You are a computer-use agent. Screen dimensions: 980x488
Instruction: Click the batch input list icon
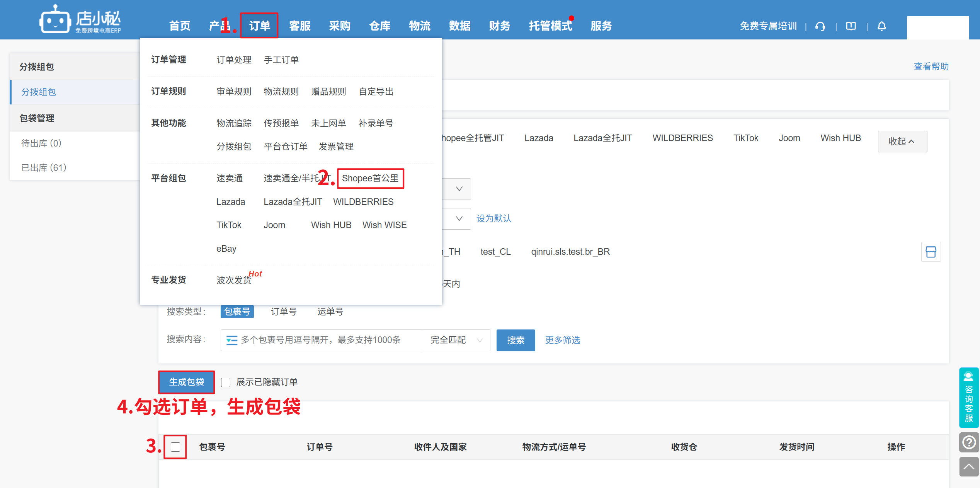click(x=231, y=340)
